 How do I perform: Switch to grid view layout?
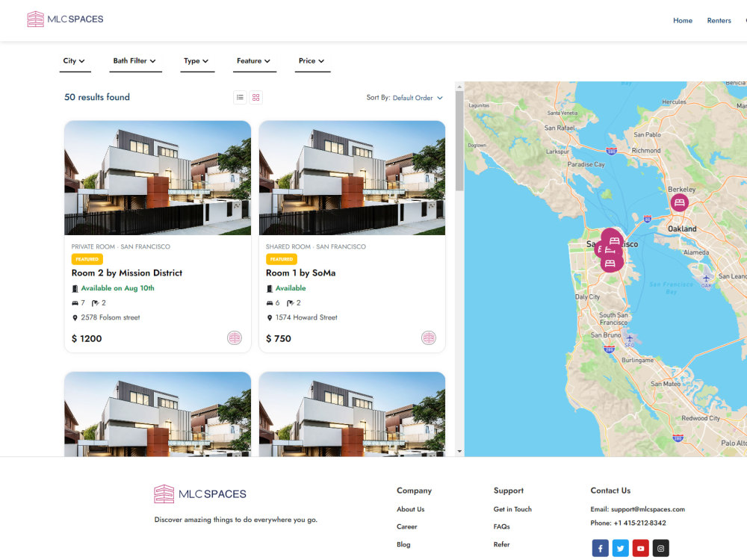point(255,98)
